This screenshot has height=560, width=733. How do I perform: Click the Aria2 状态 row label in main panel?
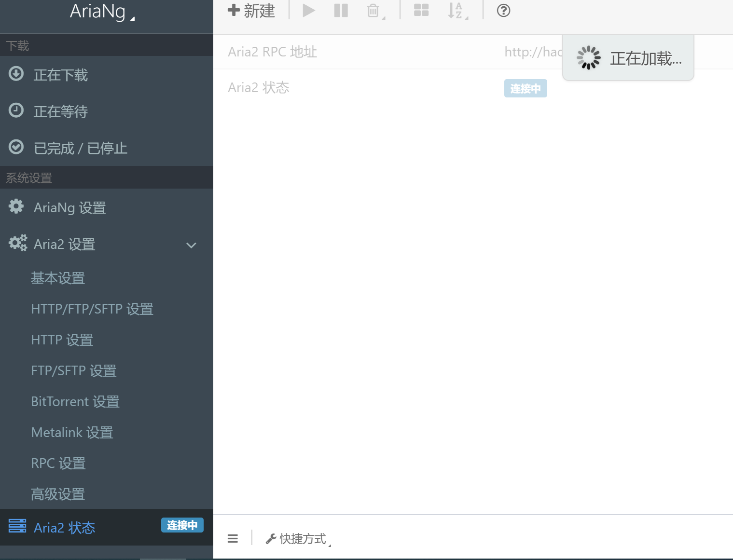(x=259, y=87)
